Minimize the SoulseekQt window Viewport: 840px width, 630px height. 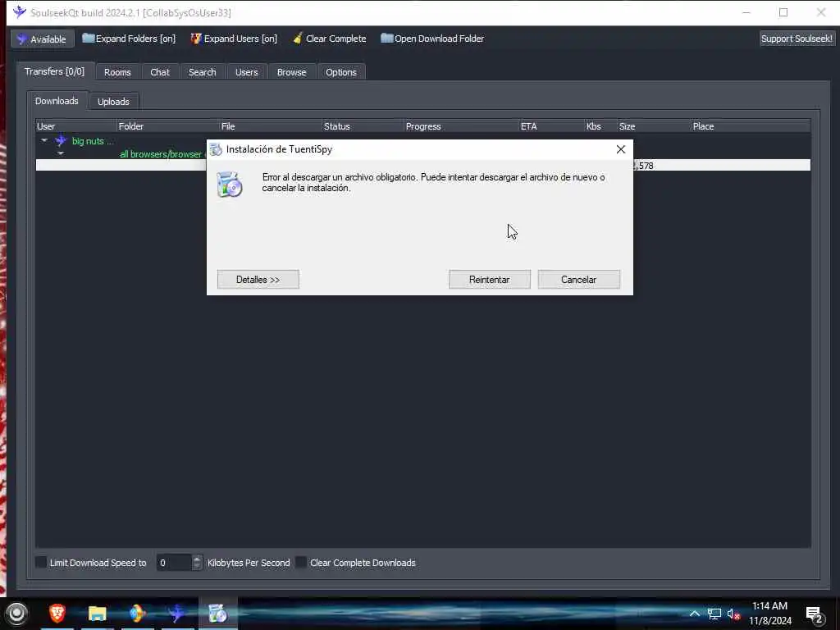point(746,12)
